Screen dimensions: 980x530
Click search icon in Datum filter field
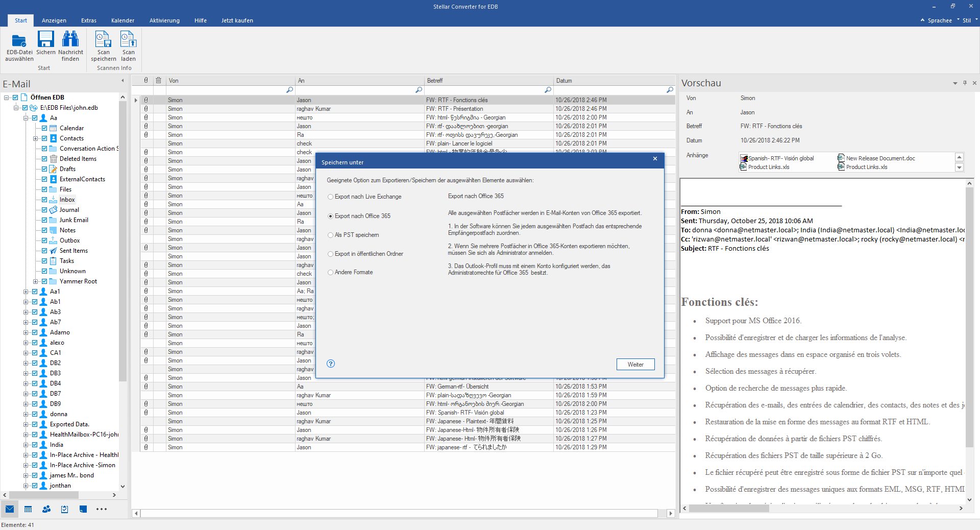pos(670,90)
